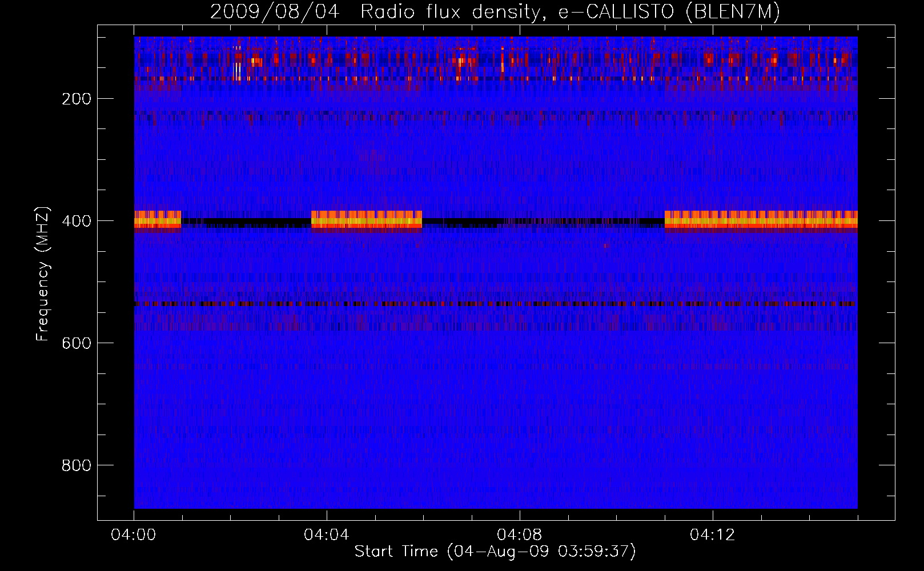Click the 04:12 time tick label

point(713,534)
